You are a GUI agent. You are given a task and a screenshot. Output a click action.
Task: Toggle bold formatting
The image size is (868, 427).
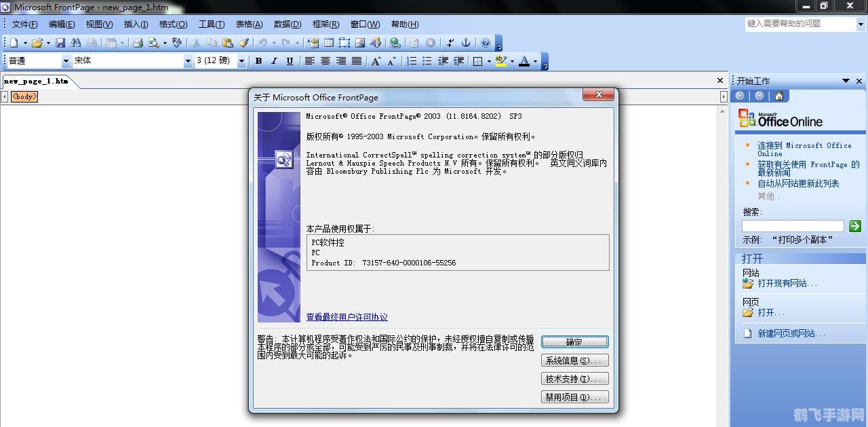pos(258,60)
